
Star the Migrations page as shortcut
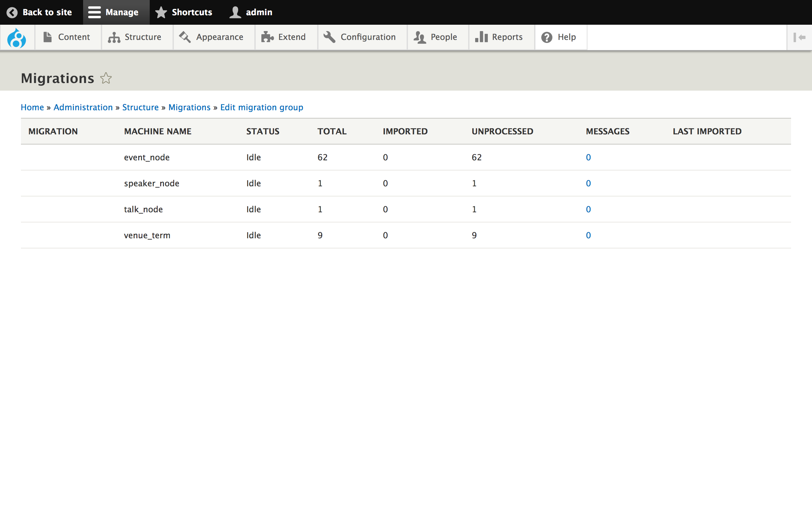point(106,78)
